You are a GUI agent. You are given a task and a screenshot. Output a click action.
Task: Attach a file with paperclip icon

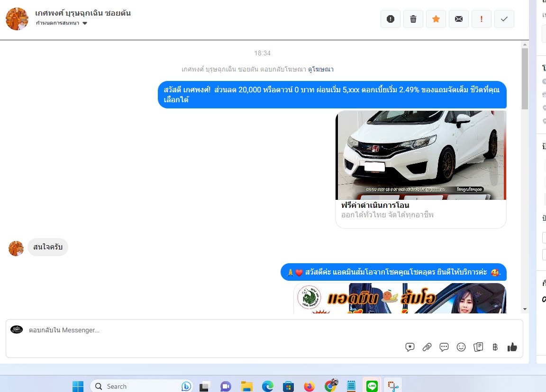(427, 347)
